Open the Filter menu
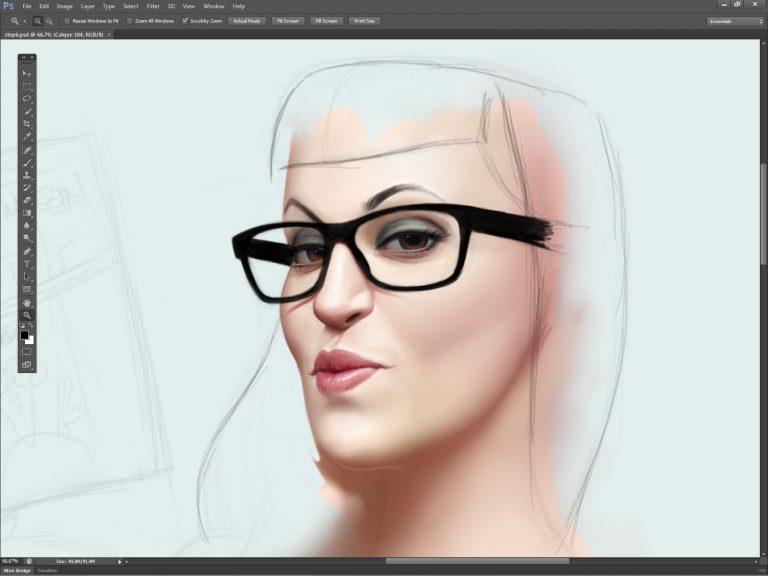Screen dimensions: 768x576 point(153,6)
